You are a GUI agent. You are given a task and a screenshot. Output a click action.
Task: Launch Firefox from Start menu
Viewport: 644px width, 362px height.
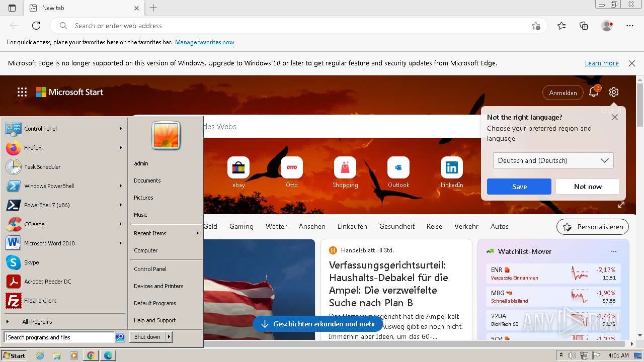pyautogui.click(x=64, y=148)
